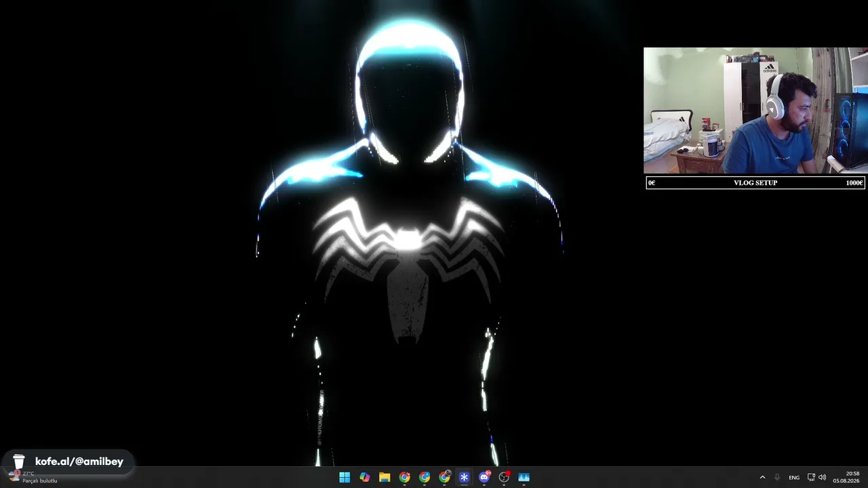Switch to OBS Studio in the taskbar
868x488 pixels.
click(504, 477)
